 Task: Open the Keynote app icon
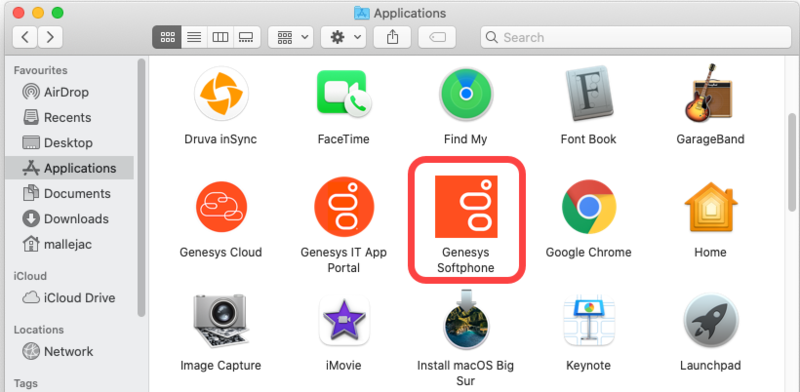589,321
